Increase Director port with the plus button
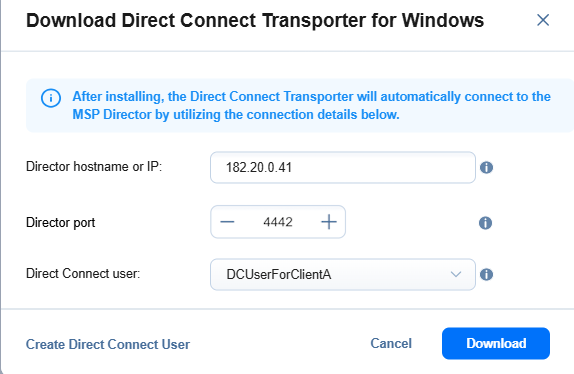 tap(329, 222)
